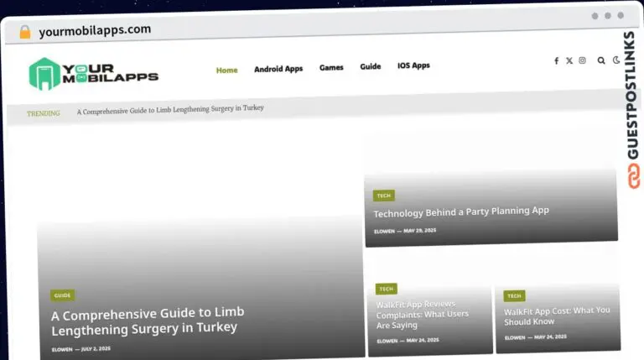Click the search magnifier icon

[x=601, y=60]
